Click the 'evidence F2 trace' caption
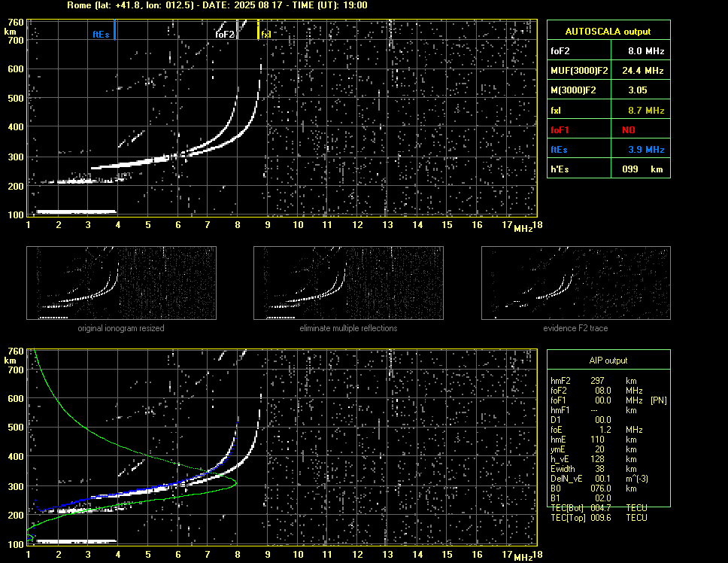This screenshot has width=728, height=563. click(575, 328)
